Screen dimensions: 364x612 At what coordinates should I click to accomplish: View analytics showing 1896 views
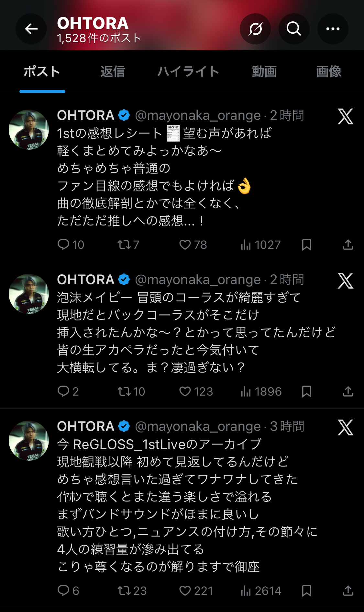click(x=261, y=392)
